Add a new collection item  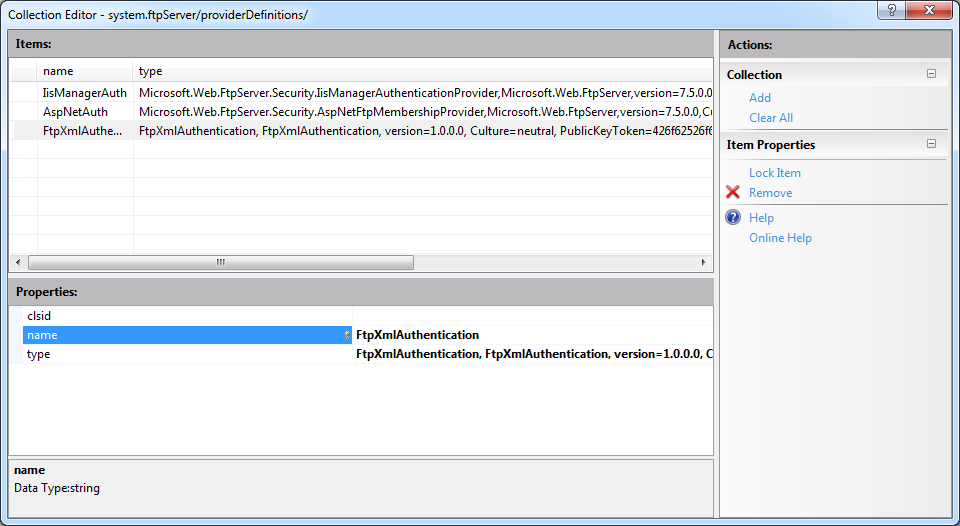(x=760, y=98)
